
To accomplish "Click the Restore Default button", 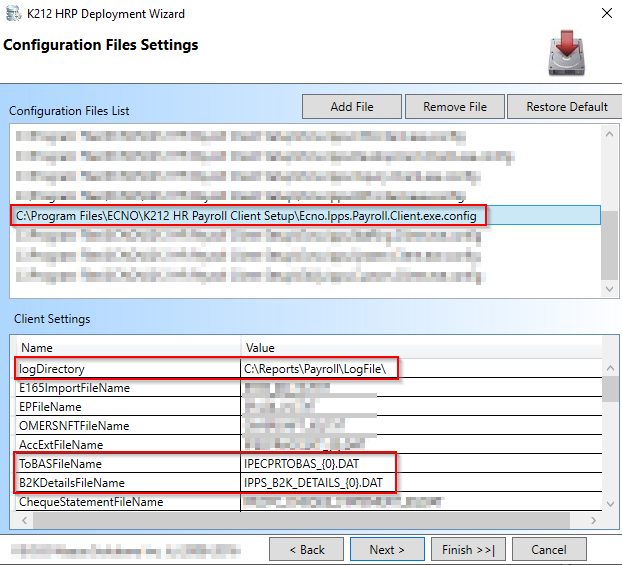I will (x=566, y=107).
